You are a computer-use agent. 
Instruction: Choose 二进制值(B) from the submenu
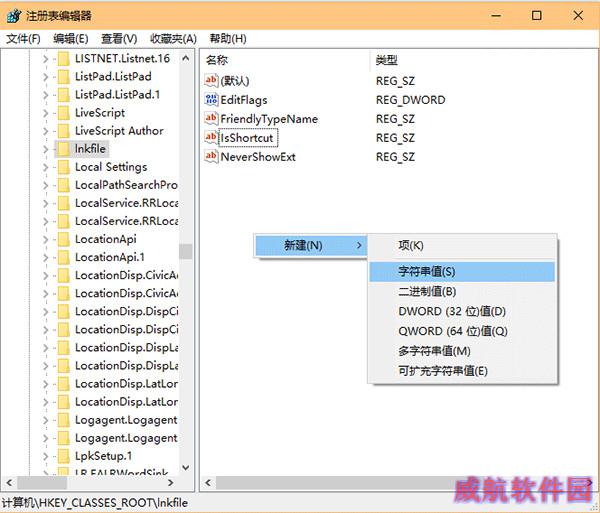point(462,292)
